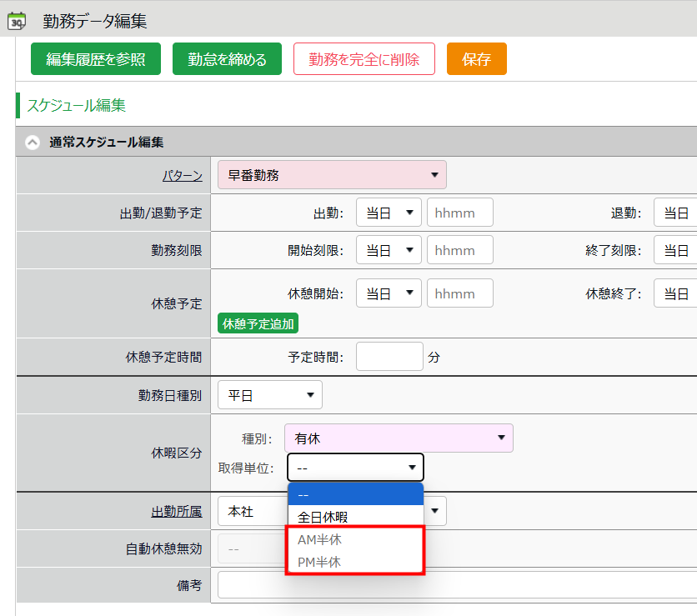Open the パターン link

183,176
